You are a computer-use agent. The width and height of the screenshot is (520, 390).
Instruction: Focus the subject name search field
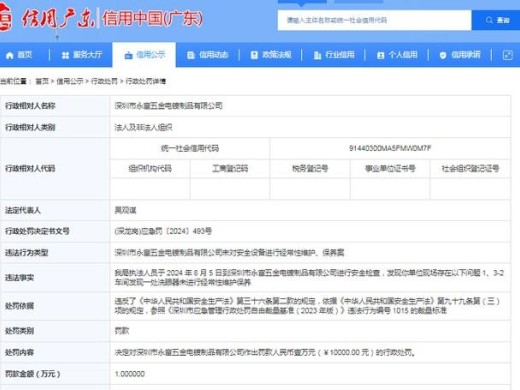pos(375,20)
